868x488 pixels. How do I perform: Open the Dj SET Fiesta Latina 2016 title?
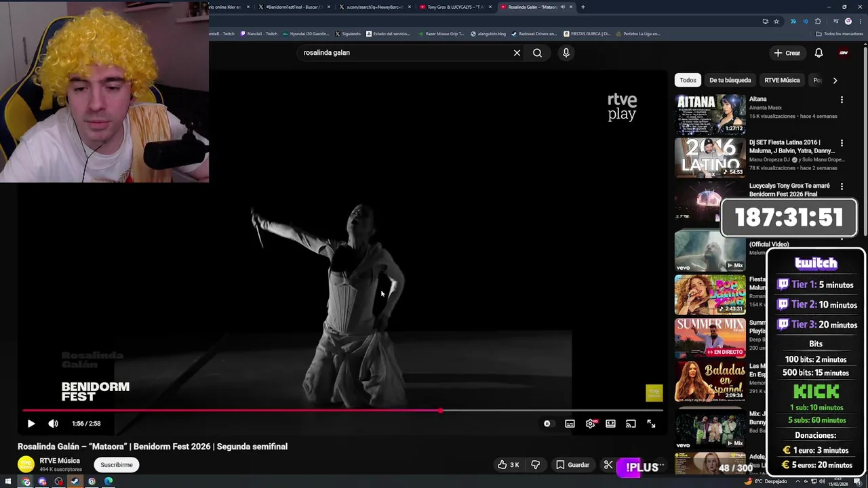[x=791, y=146]
